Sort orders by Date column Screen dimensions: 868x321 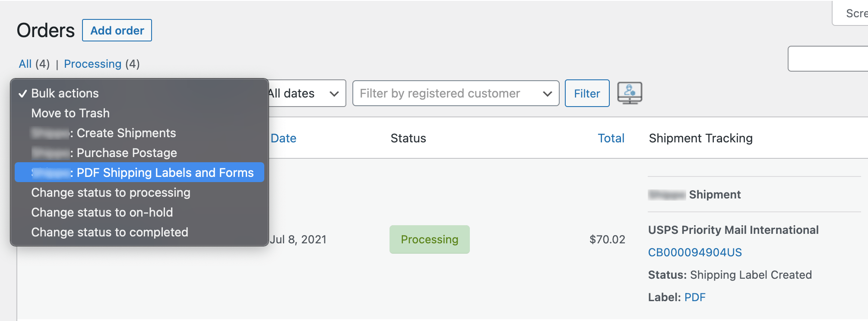(x=283, y=138)
